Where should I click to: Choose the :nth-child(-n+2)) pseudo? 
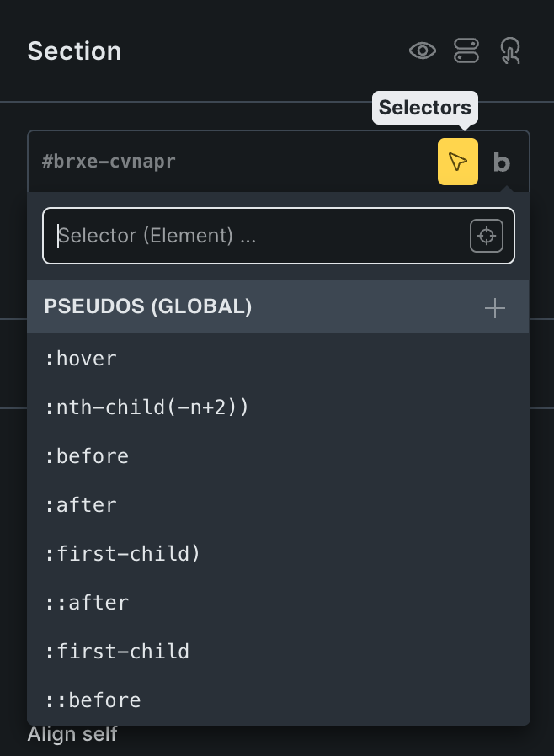146,407
